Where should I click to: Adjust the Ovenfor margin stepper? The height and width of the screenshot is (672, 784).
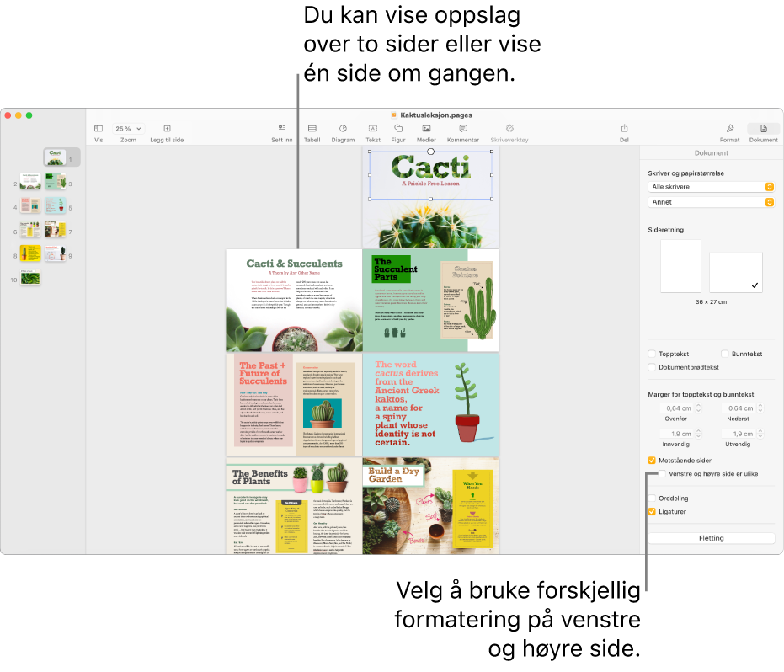coord(699,408)
